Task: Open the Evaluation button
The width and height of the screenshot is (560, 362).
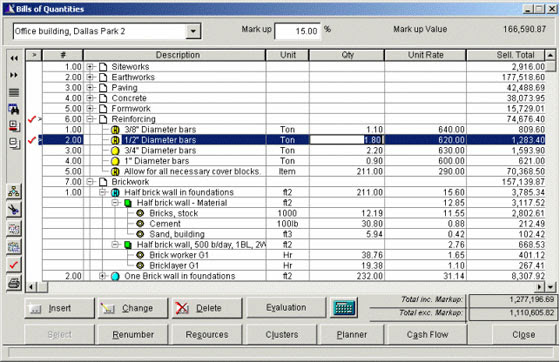Action: click(286, 307)
